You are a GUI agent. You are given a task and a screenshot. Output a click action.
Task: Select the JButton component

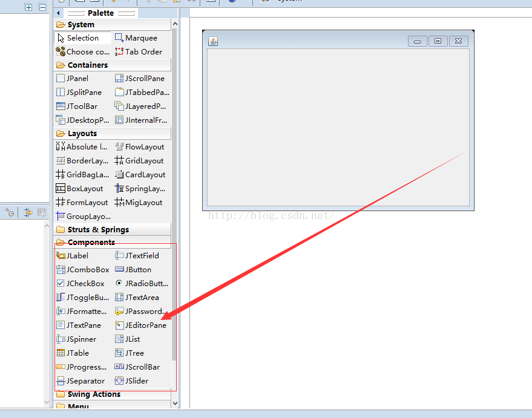(133, 270)
